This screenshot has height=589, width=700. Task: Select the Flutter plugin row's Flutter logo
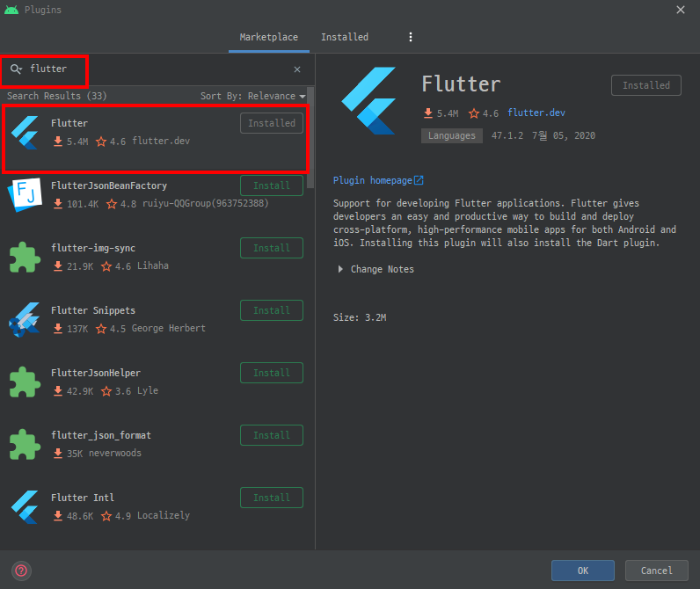point(25,133)
